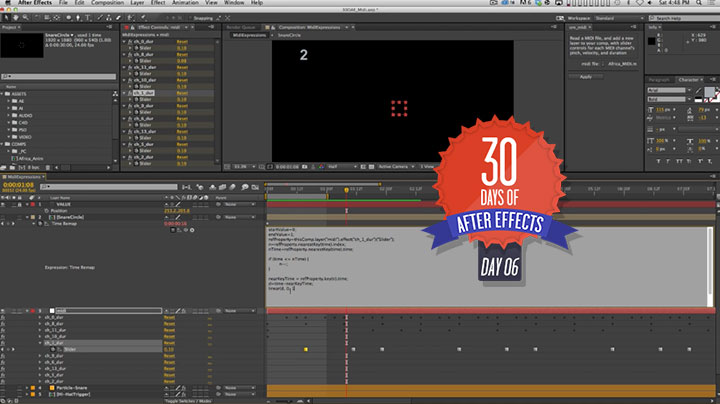Screen dimensions: 720x404
Task: Select the Zoom magnifier tool
Action: click(x=25, y=17)
